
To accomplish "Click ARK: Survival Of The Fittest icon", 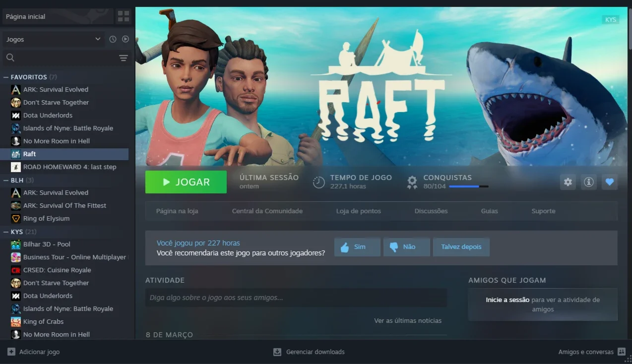I will [16, 206].
